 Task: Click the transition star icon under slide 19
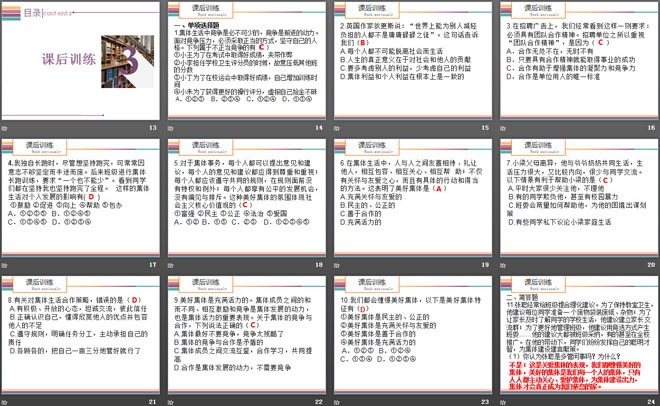click(x=336, y=265)
